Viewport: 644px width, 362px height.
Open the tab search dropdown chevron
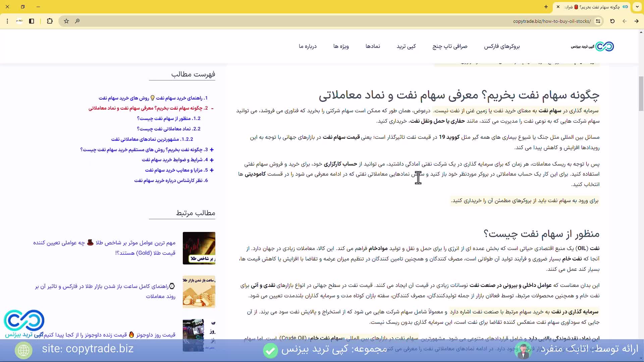pos(637,7)
